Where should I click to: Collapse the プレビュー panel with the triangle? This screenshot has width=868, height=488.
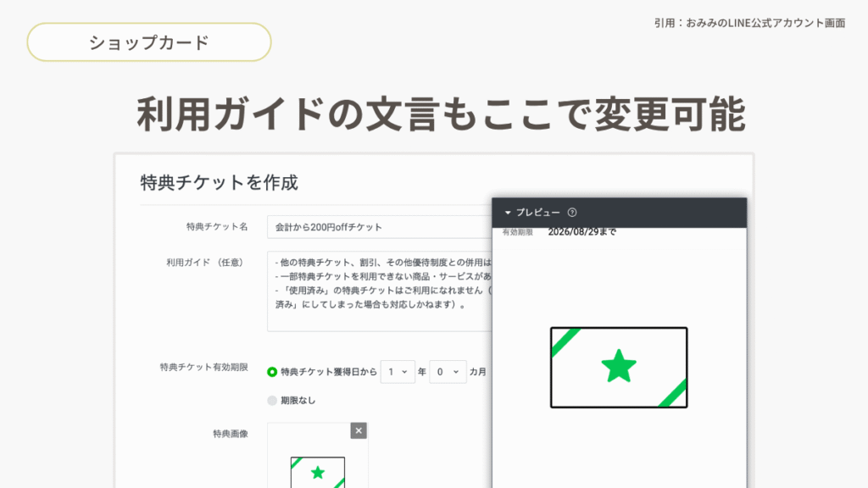pyautogui.click(x=508, y=213)
